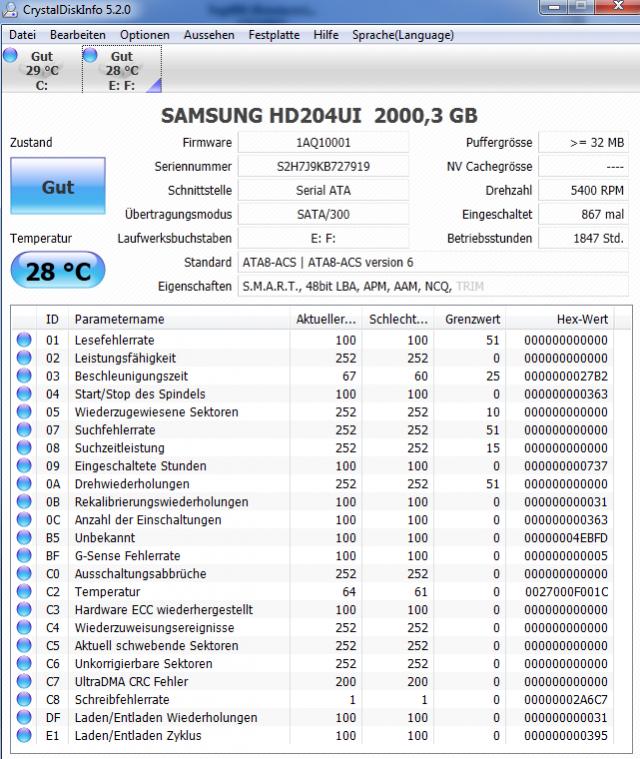Click the Drehzahl field 5400 RPM
The image size is (640, 759).
click(583, 190)
